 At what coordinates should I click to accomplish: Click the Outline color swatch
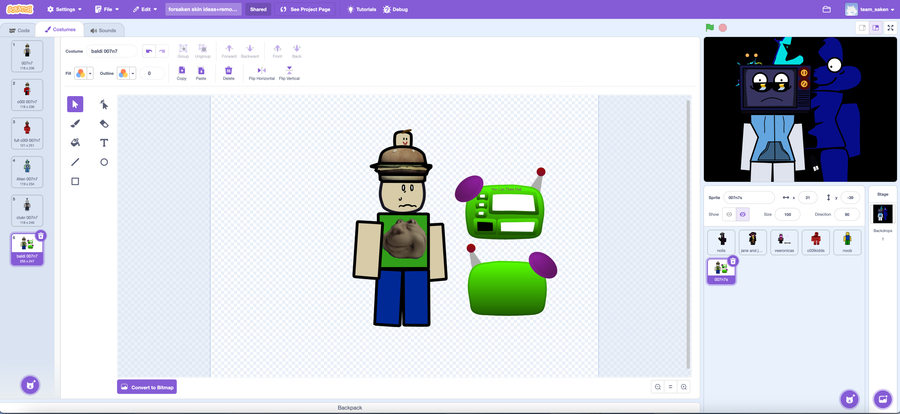[x=123, y=73]
